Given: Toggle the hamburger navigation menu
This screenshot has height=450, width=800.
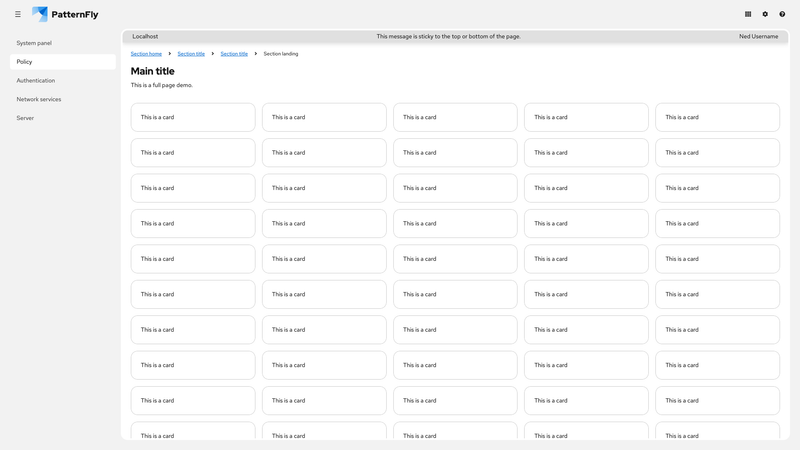Looking at the screenshot, I should [x=18, y=14].
